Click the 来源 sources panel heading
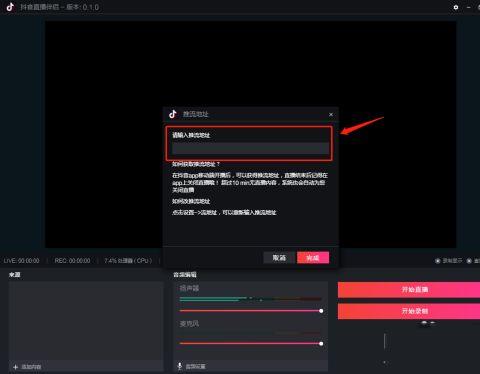Viewport: 480px width, 374px height. tap(15, 274)
